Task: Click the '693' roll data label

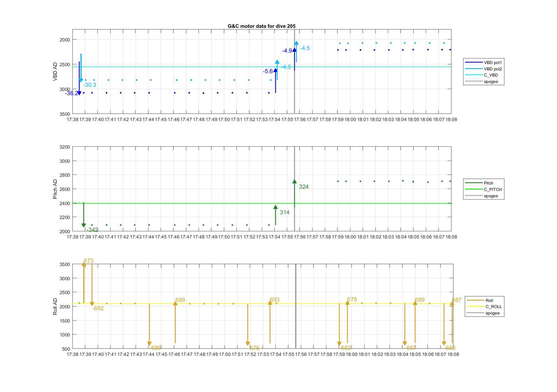Action: 275,300
